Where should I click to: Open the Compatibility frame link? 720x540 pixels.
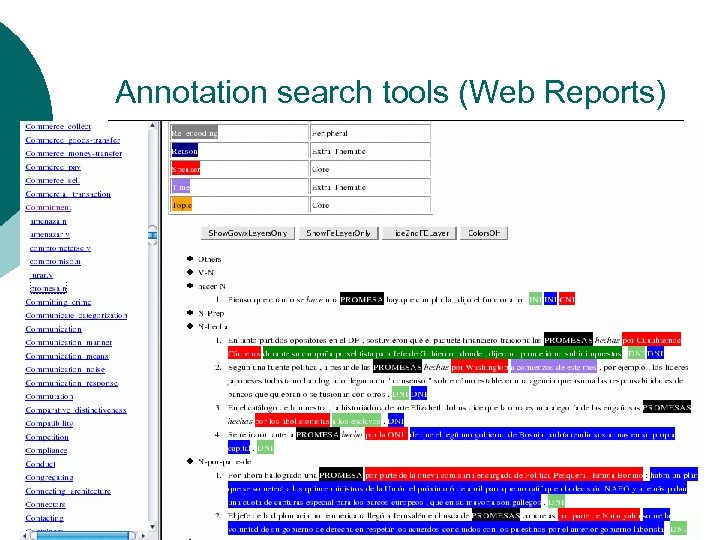point(49,423)
